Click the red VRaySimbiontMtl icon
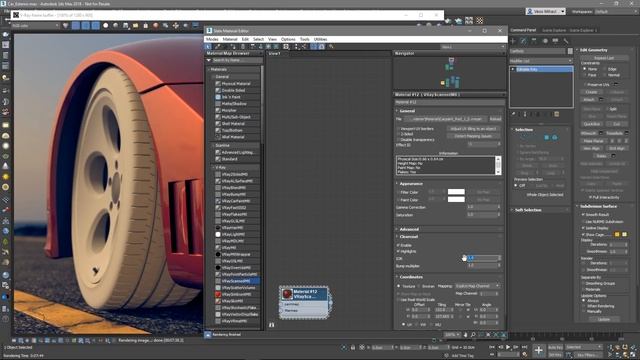 (x=218, y=294)
